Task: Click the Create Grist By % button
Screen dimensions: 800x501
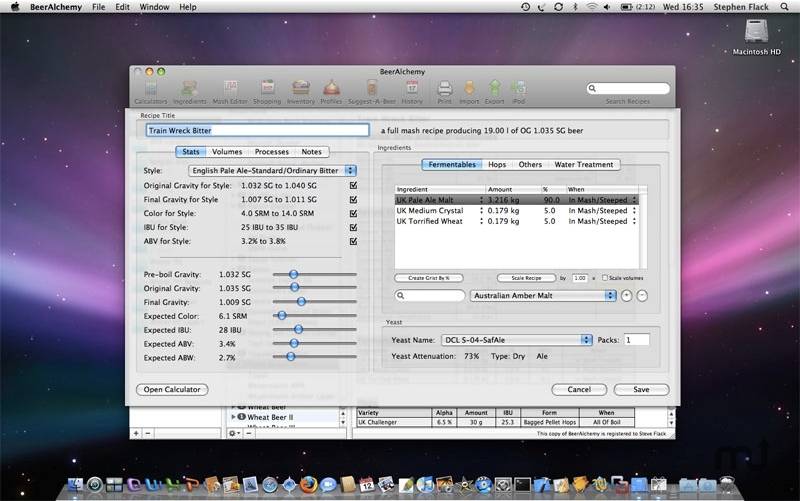Action: coord(429,278)
